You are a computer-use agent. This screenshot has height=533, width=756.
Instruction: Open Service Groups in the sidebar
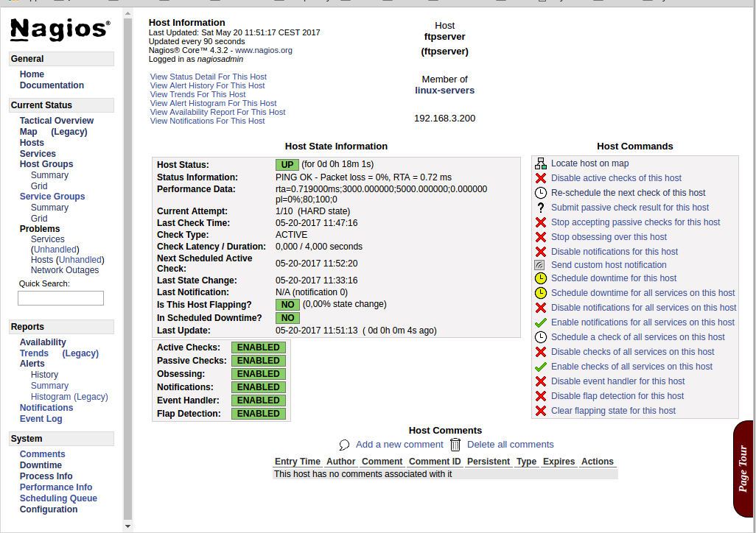coord(52,196)
